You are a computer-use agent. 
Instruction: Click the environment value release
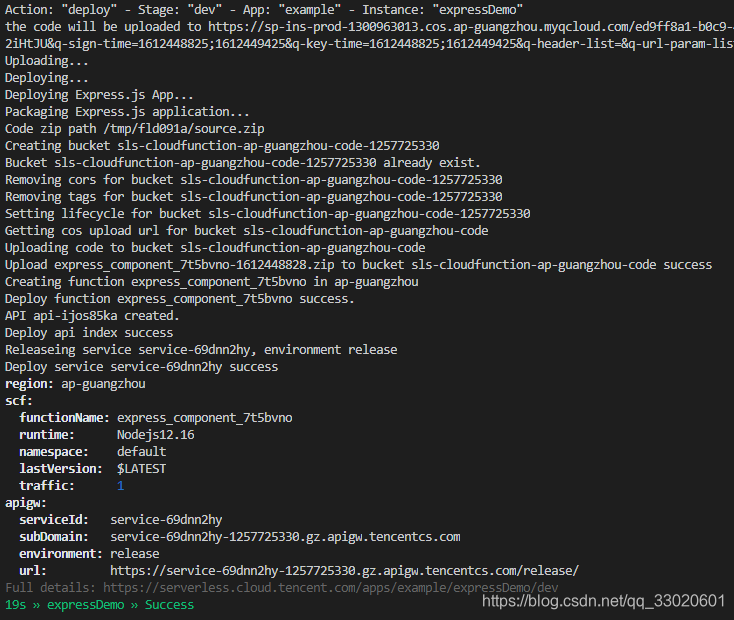[x=134, y=554]
